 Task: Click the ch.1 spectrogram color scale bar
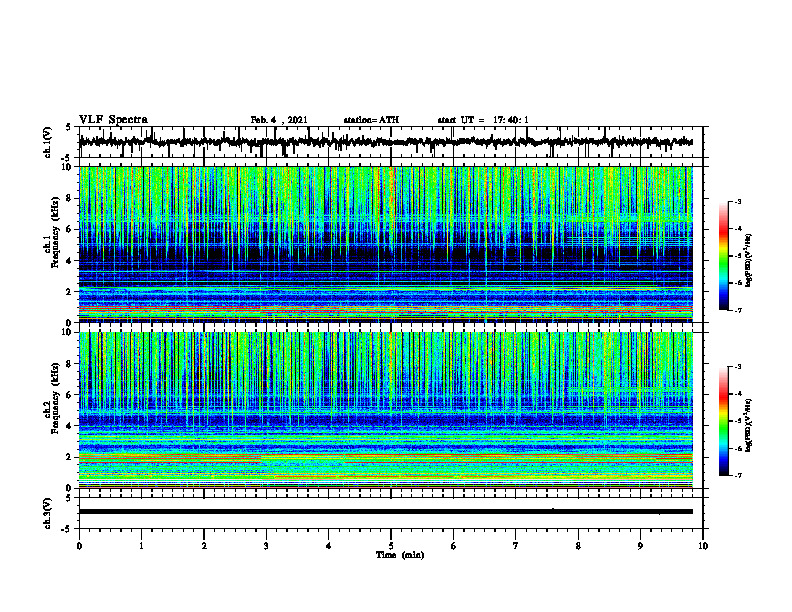(x=724, y=256)
